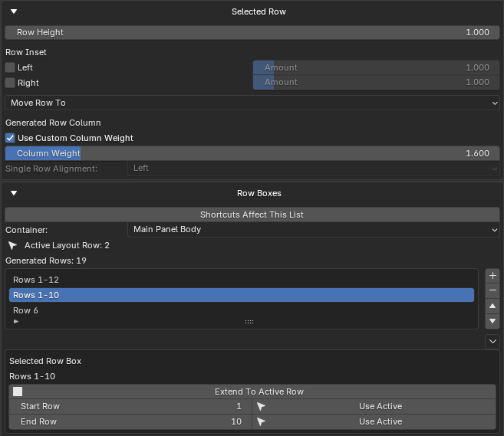Click the End Row number field

130,421
